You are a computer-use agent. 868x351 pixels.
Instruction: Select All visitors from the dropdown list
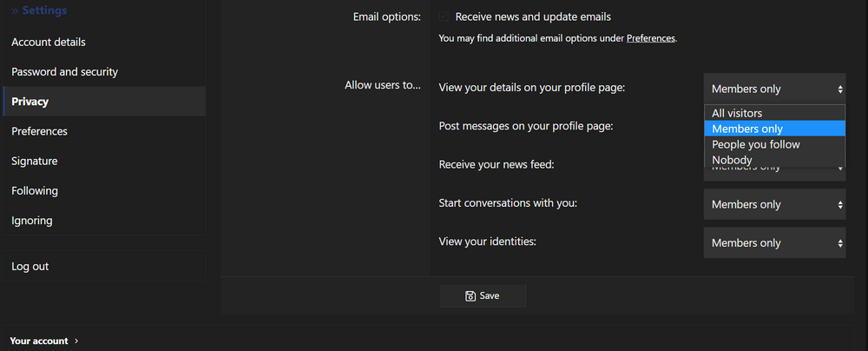click(x=737, y=113)
